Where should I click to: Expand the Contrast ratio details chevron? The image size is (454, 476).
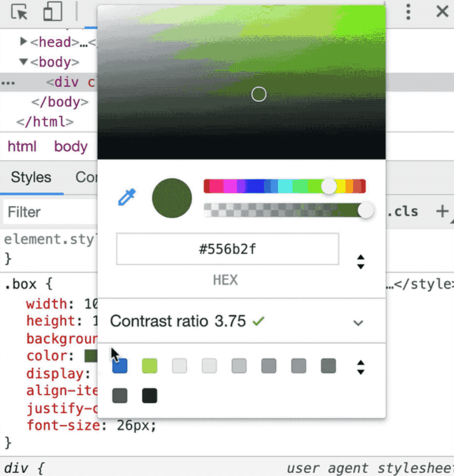pos(358,323)
